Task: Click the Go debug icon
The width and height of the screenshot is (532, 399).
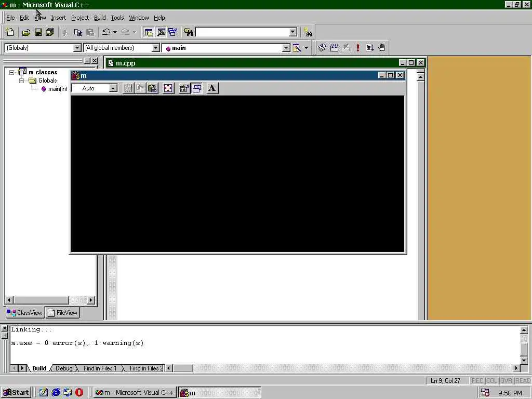Action: (x=370, y=48)
